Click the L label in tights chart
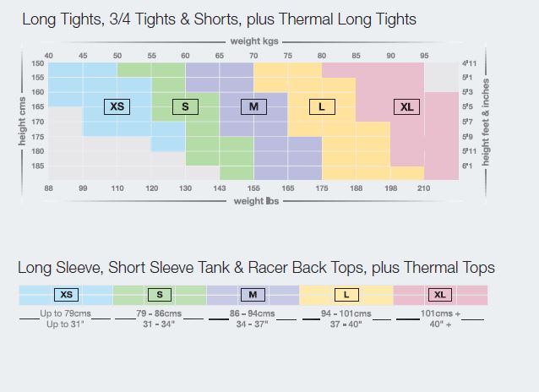 point(322,106)
